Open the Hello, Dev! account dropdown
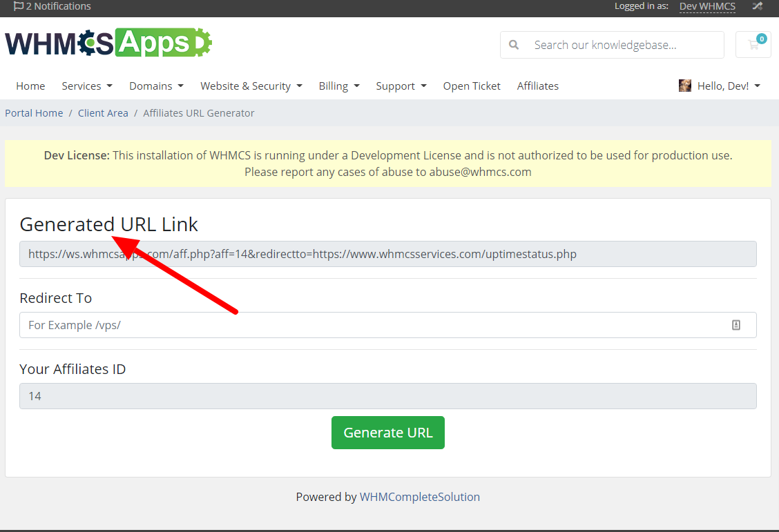The width and height of the screenshot is (779, 532). (x=720, y=86)
